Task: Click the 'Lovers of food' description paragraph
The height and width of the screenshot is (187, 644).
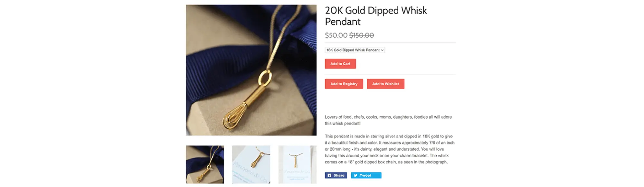Action: click(x=388, y=120)
